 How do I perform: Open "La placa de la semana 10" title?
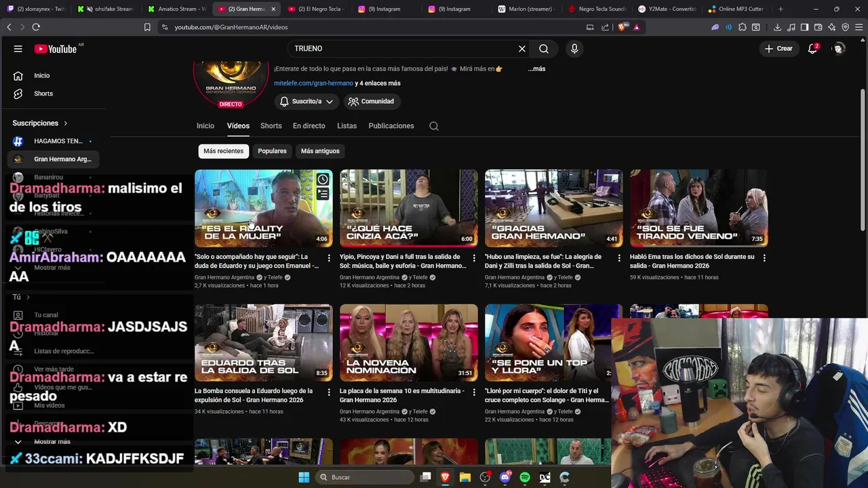pyautogui.click(x=402, y=396)
